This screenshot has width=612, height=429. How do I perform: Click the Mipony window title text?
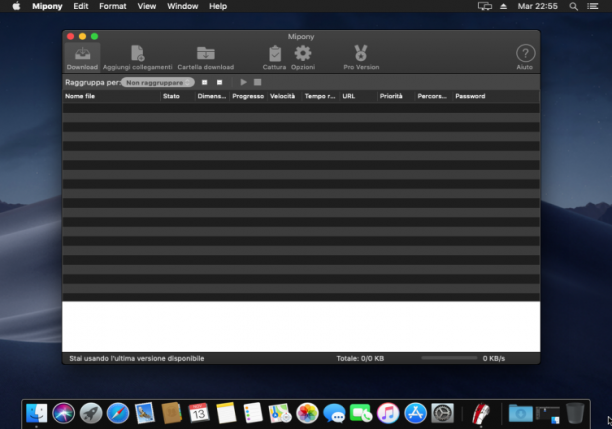tap(301, 36)
